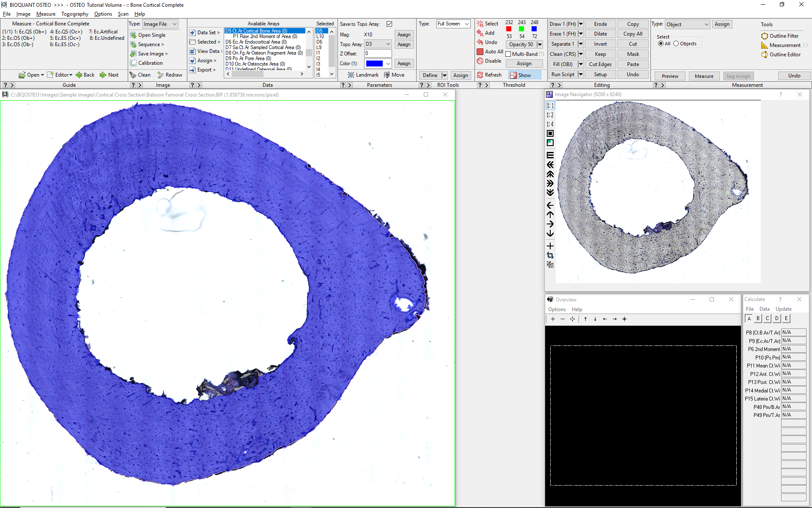
Task: Click the Auto All threshold button
Action: coord(490,52)
